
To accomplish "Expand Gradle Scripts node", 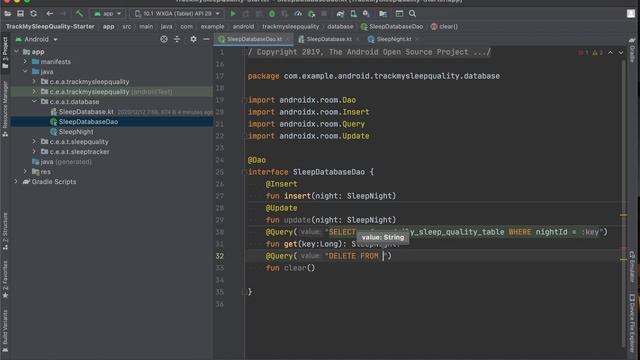I will [16, 182].
